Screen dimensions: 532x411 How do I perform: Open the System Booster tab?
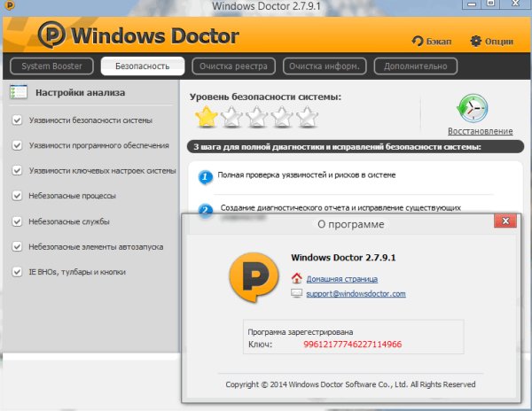(x=52, y=66)
